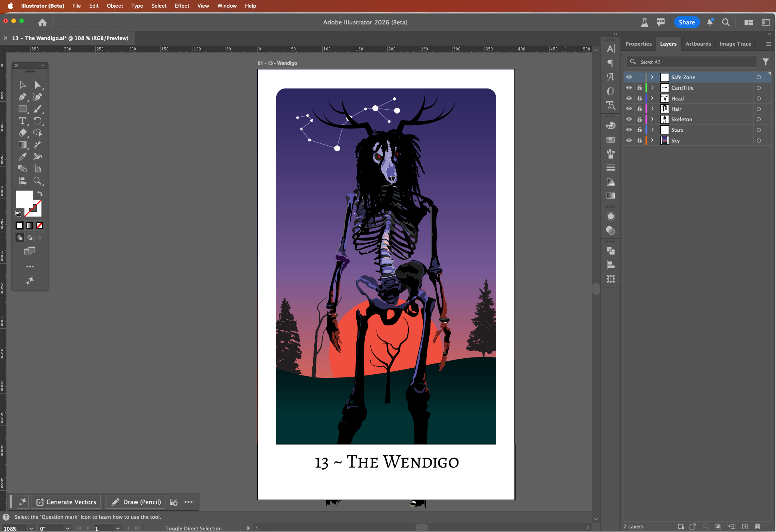This screenshot has width=776, height=532.
Task: Select the Type tool
Action: 22,121
